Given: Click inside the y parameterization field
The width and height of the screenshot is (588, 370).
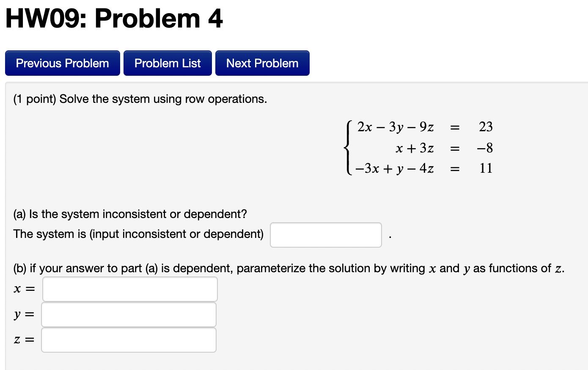Looking at the screenshot, I should (x=128, y=314).
